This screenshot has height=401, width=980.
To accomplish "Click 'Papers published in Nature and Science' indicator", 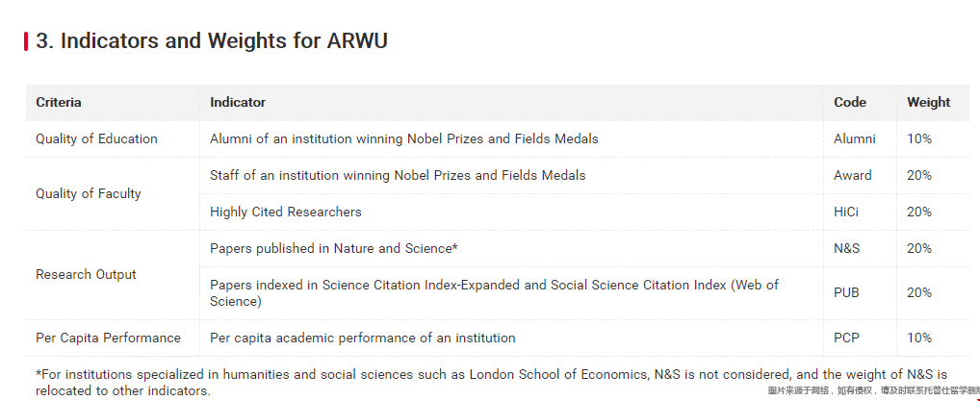I will coord(333,248).
